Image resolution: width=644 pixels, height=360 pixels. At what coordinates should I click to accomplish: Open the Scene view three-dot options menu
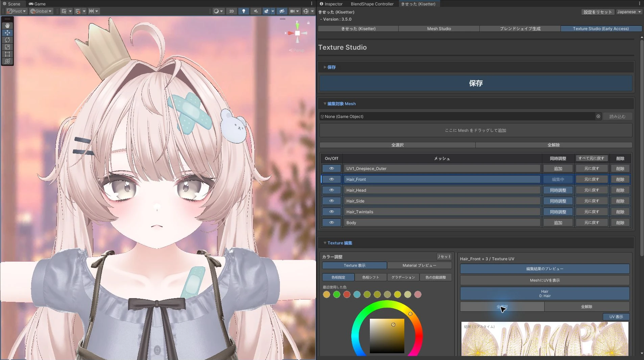[312, 4]
